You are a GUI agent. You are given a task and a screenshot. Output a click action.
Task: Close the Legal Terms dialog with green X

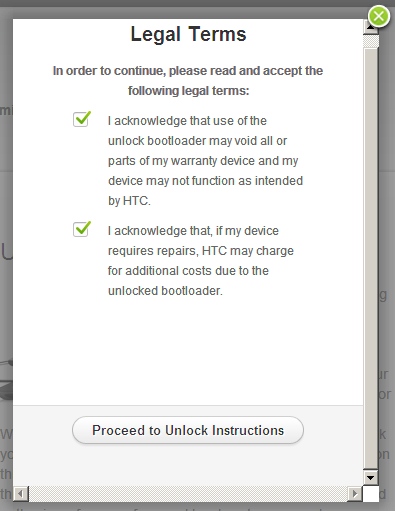[379, 16]
